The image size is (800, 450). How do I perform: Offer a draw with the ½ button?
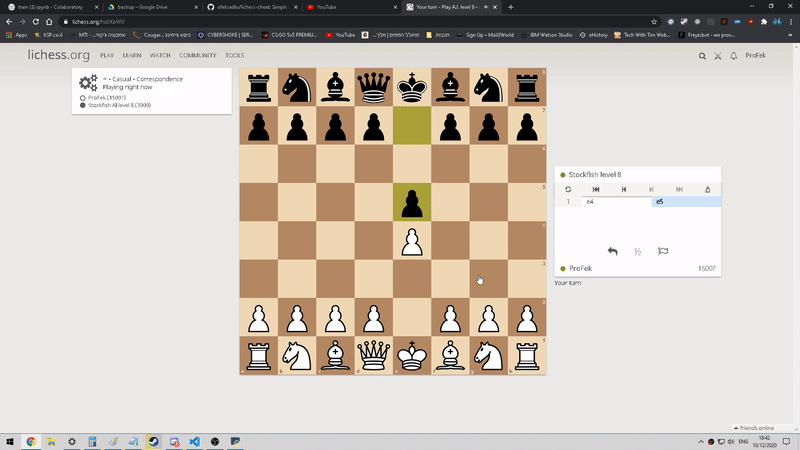637,252
